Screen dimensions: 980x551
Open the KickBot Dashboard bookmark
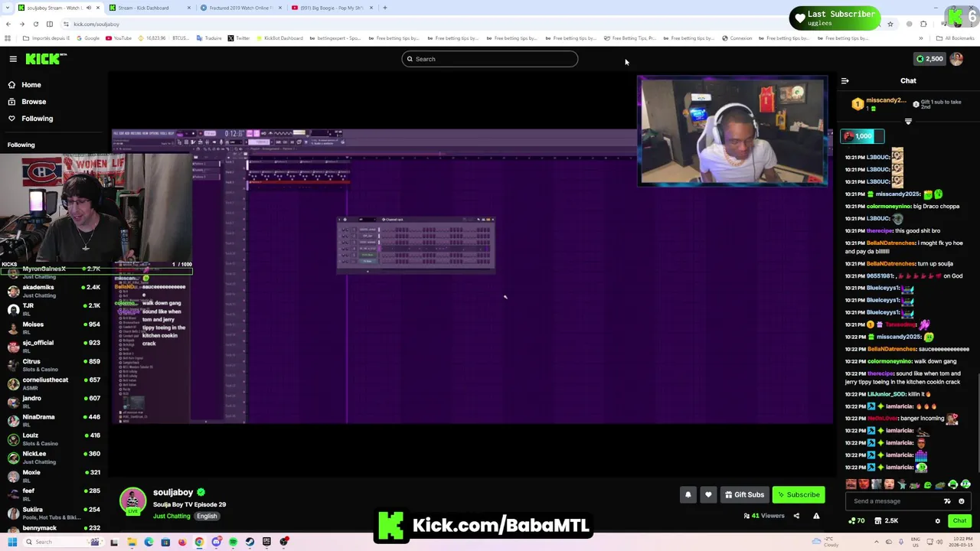click(279, 38)
